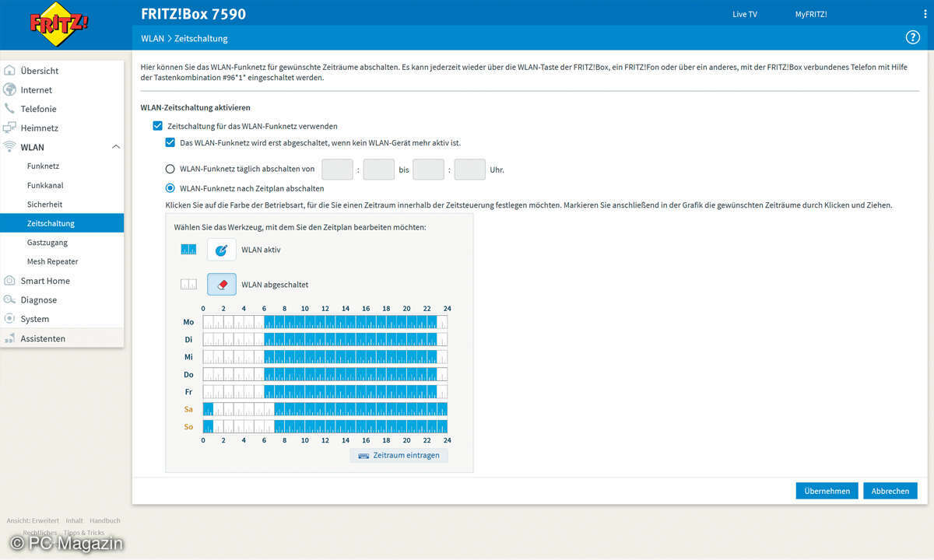Image resolution: width=934 pixels, height=560 pixels.
Task: Open the help question mark icon
Action: pos(912,37)
